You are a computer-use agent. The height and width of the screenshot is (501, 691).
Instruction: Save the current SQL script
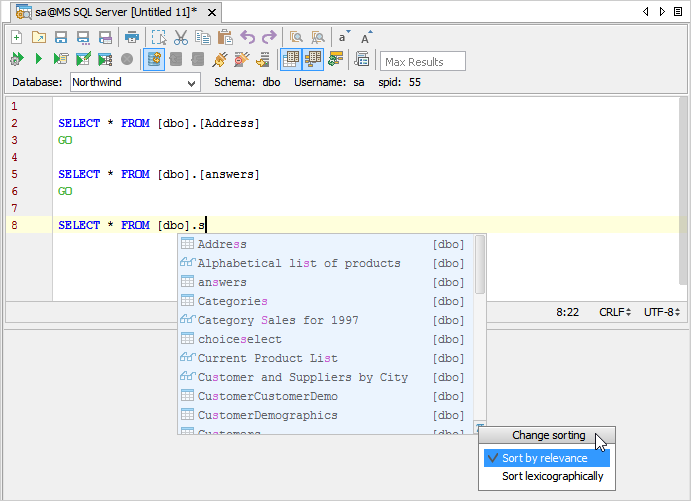click(x=61, y=37)
